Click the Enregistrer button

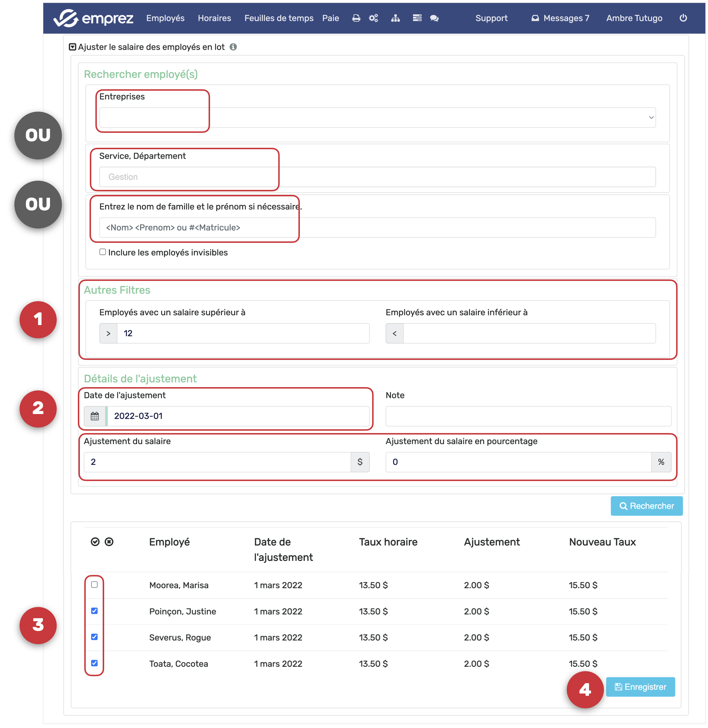tap(640, 687)
